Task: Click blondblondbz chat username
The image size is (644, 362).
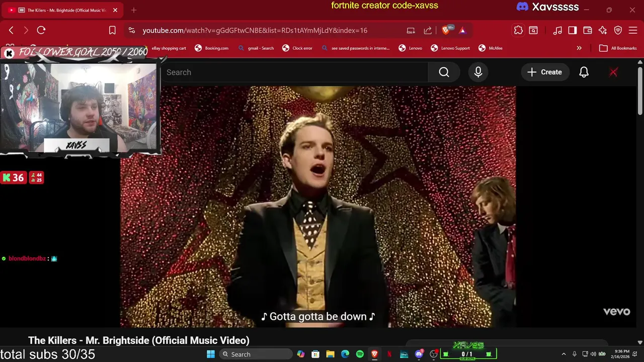Action: tap(27, 258)
